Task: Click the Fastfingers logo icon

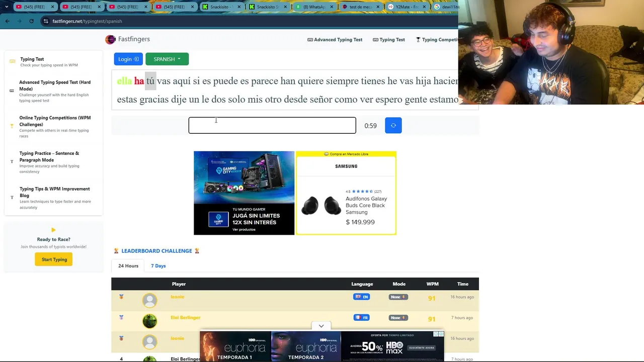Action: point(110,39)
